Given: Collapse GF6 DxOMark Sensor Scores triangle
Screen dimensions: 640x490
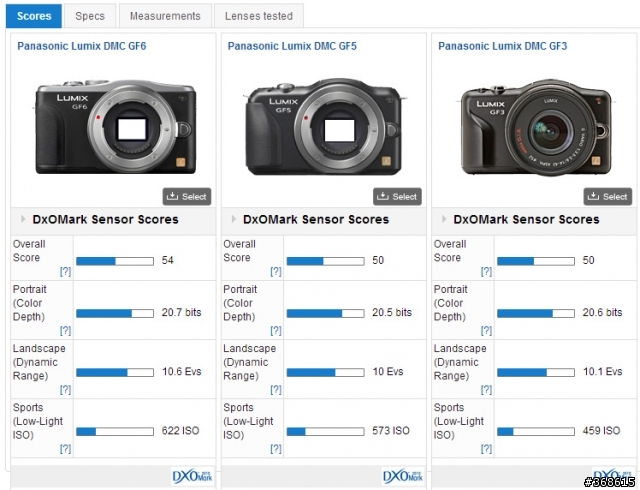Looking at the screenshot, I should 23,219.
